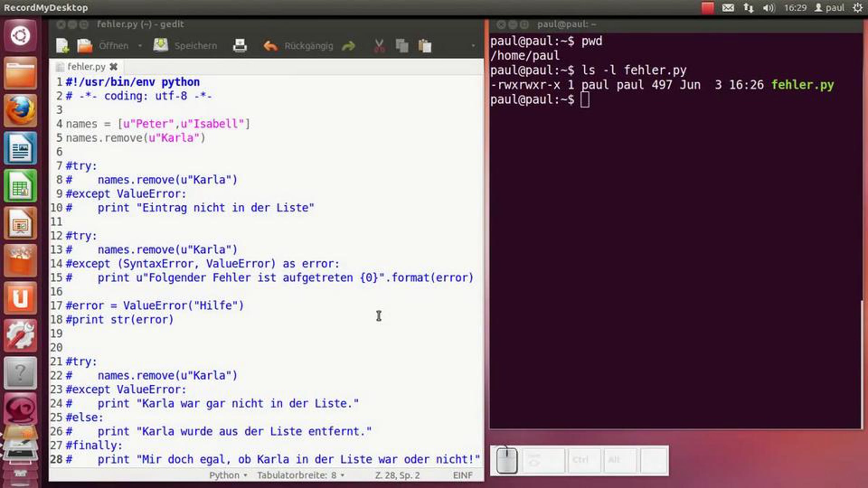This screenshot has width=868, height=488.
Task: Click the copy icon in toolbar
Action: [x=402, y=46]
